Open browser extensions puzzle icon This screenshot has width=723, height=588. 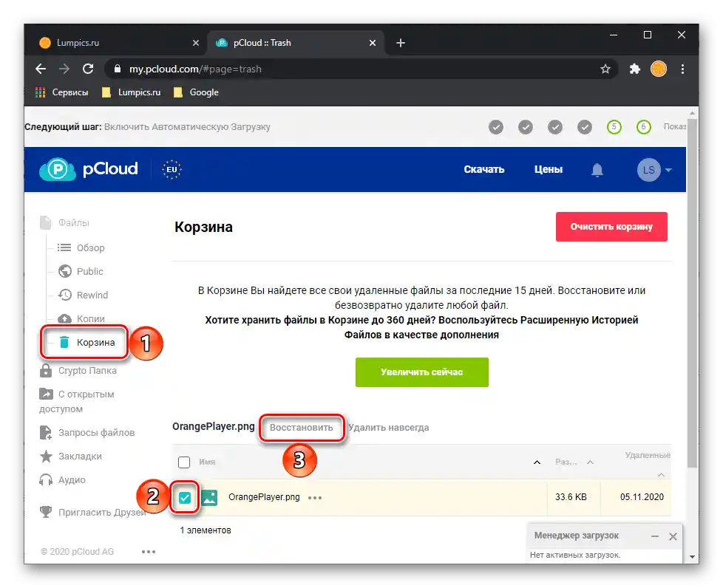(635, 69)
